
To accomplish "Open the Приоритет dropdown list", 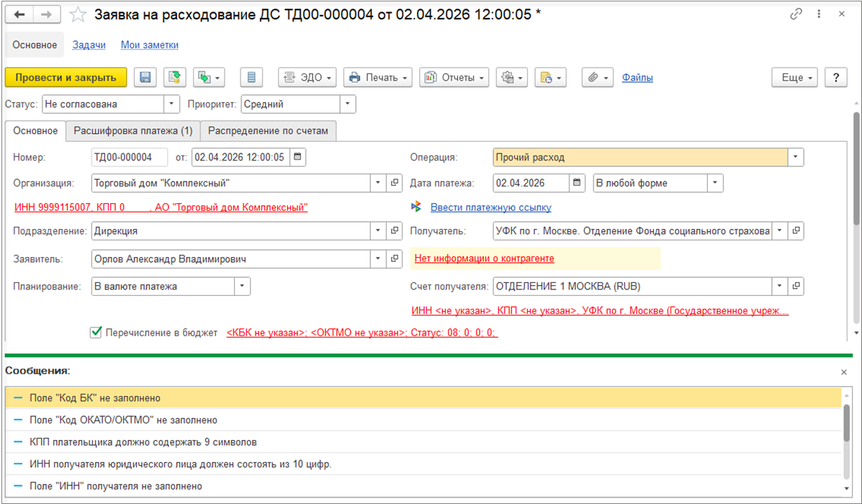I will (348, 104).
